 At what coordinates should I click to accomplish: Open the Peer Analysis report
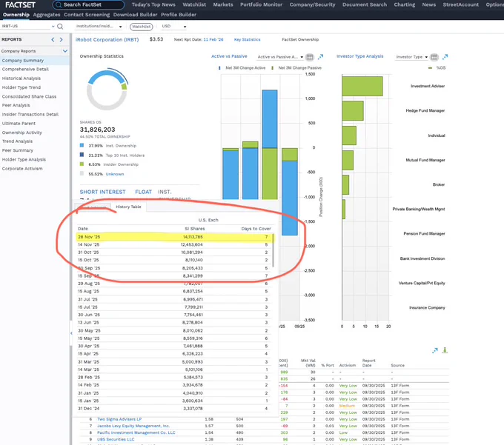pos(16,105)
